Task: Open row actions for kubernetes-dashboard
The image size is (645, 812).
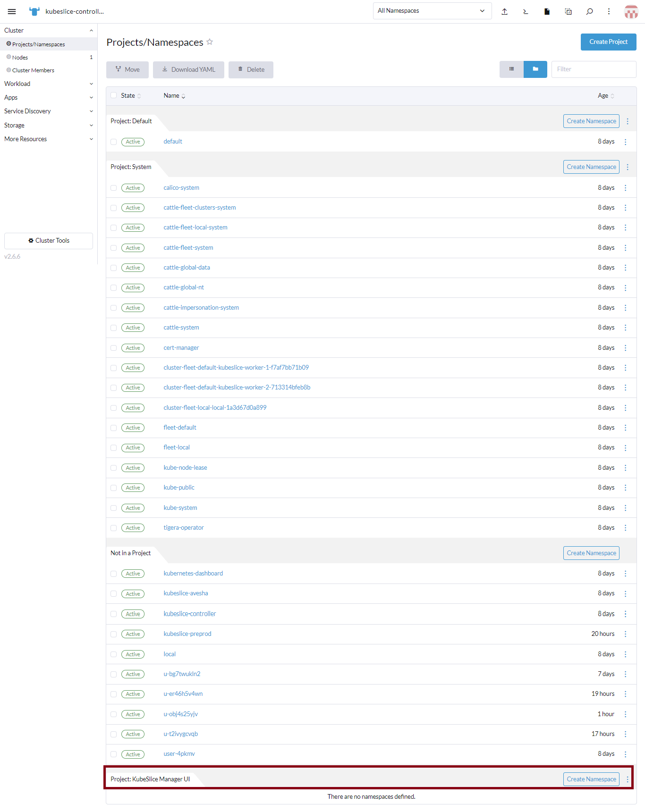Action: coord(626,574)
